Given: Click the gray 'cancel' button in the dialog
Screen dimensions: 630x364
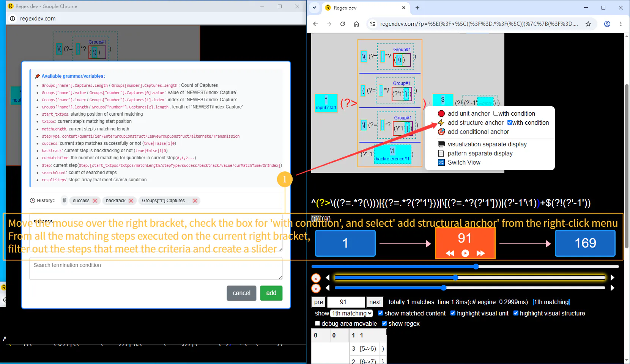Looking at the screenshot, I should 241,293.
